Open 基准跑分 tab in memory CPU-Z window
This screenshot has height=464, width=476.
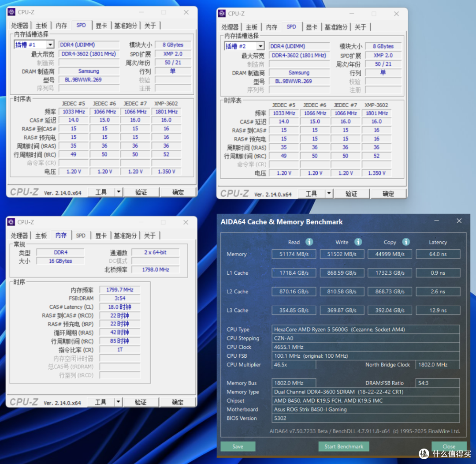click(125, 236)
